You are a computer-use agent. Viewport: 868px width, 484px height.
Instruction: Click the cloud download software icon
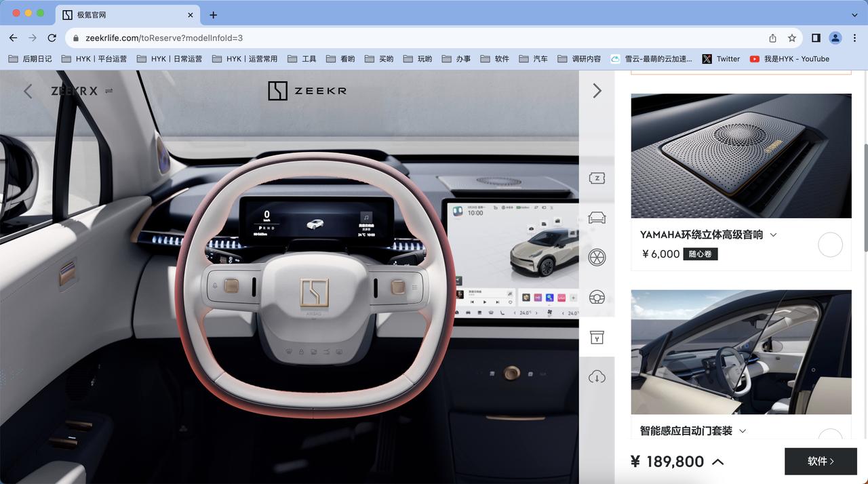tap(597, 377)
